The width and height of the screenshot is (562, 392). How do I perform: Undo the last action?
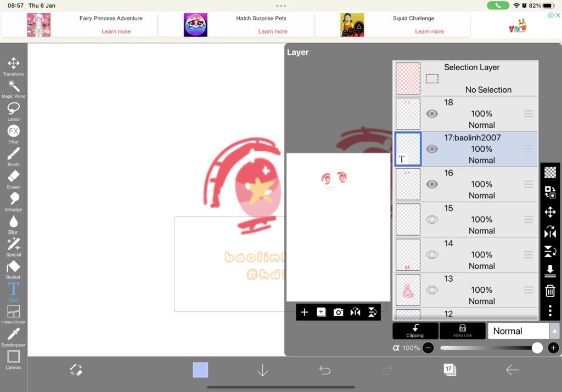325,370
